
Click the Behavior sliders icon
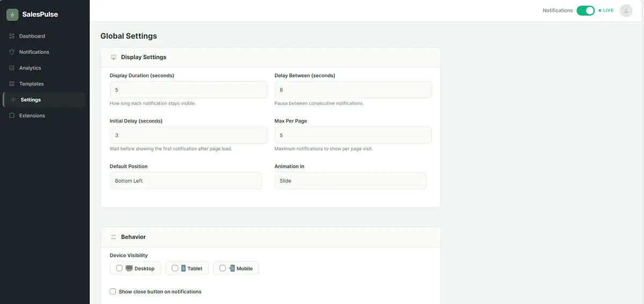113,237
